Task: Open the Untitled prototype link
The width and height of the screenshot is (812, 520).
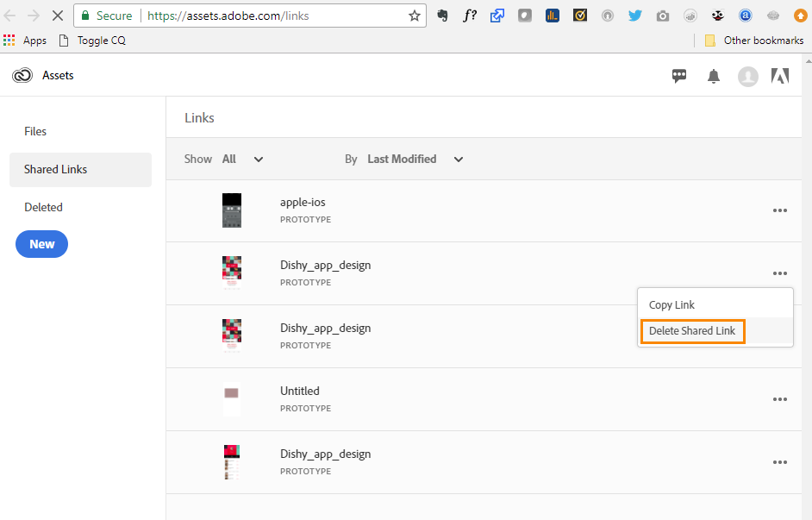Action: 300,391
